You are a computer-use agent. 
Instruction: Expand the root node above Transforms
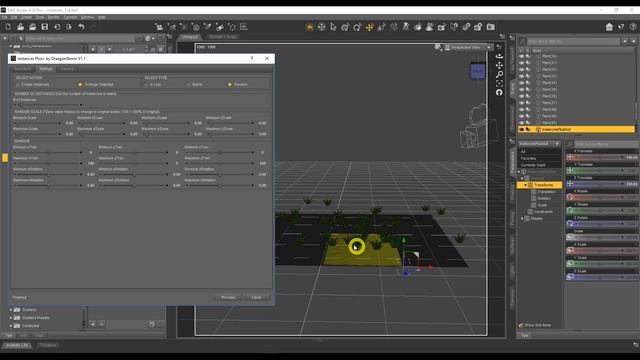tap(519, 172)
